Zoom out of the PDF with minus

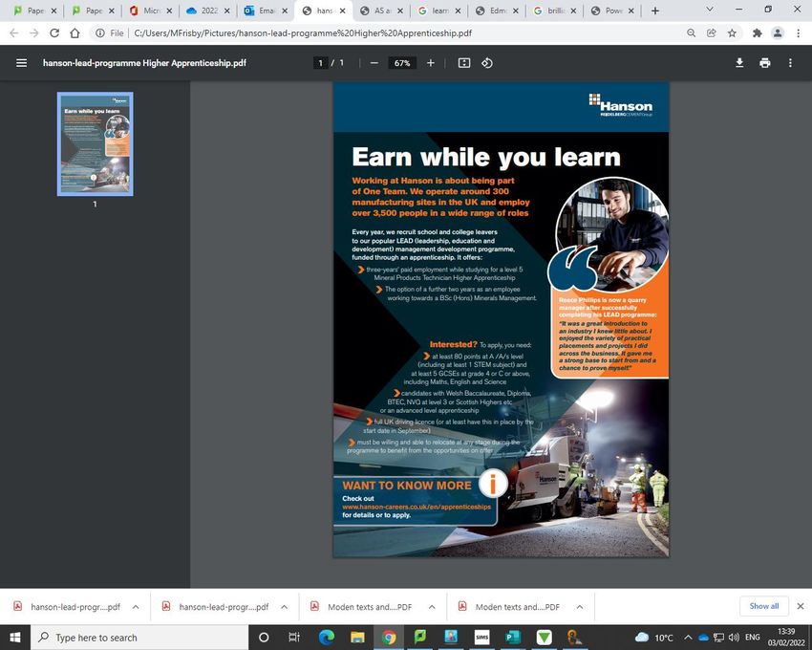click(374, 63)
